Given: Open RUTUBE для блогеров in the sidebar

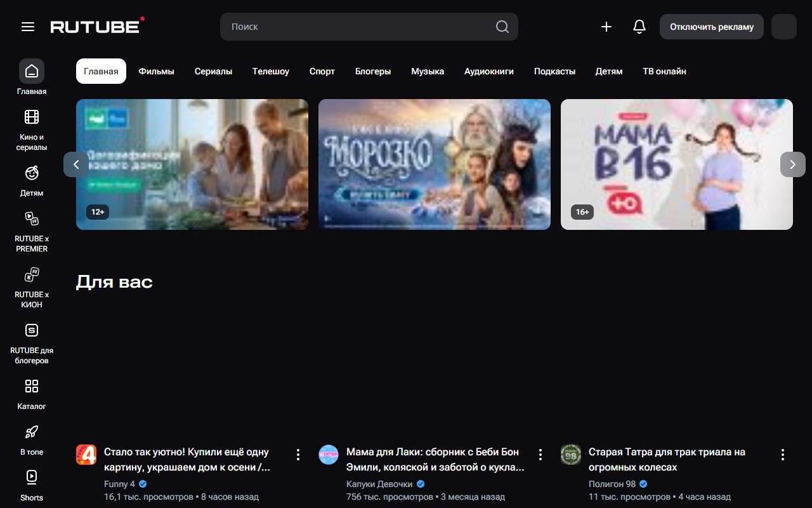Looking at the screenshot, I should pos(32,343).
